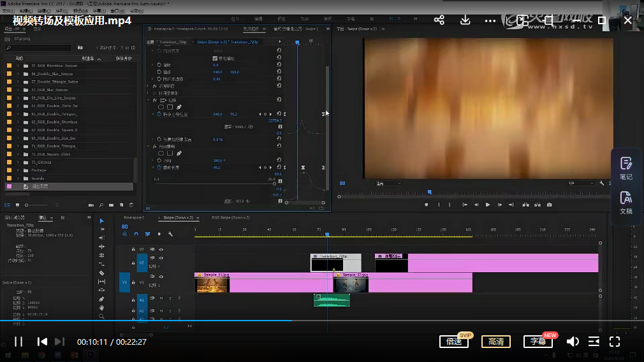Viewport: 644px width, 362px height.
Task: Open the Audio Clip Mixer tab
Action: tap(295, 29)
